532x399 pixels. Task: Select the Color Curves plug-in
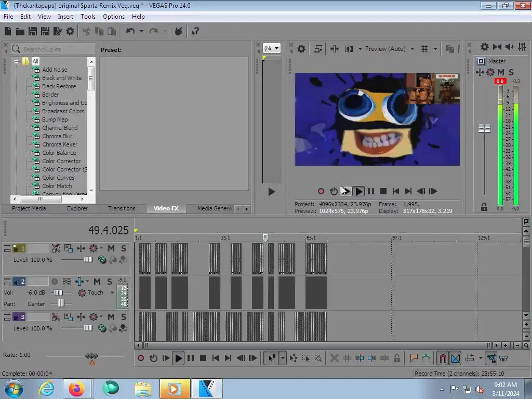tap(58, 178)
